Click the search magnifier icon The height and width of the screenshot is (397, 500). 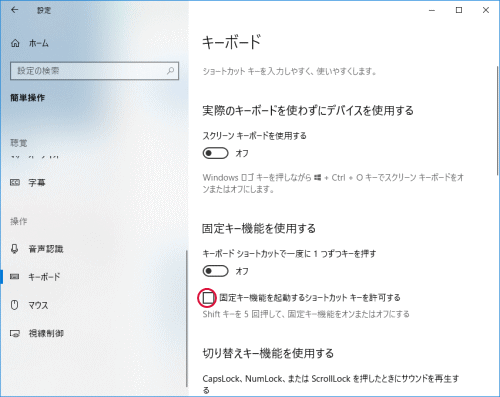coord(170,71)
